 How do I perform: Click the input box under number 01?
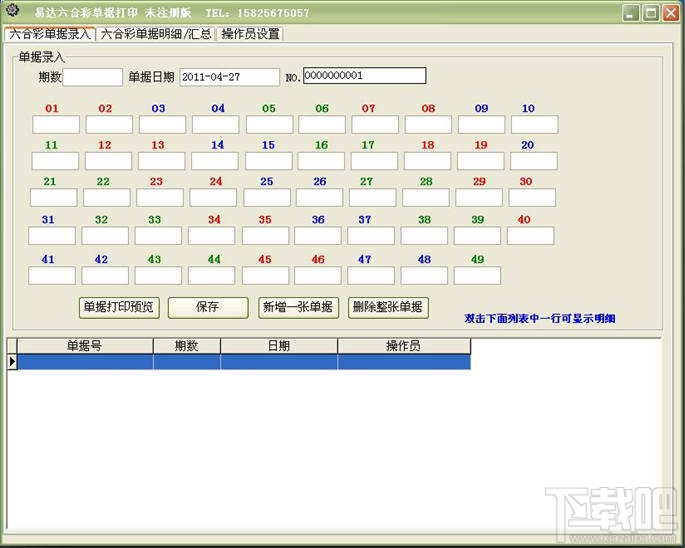[56, 125]
